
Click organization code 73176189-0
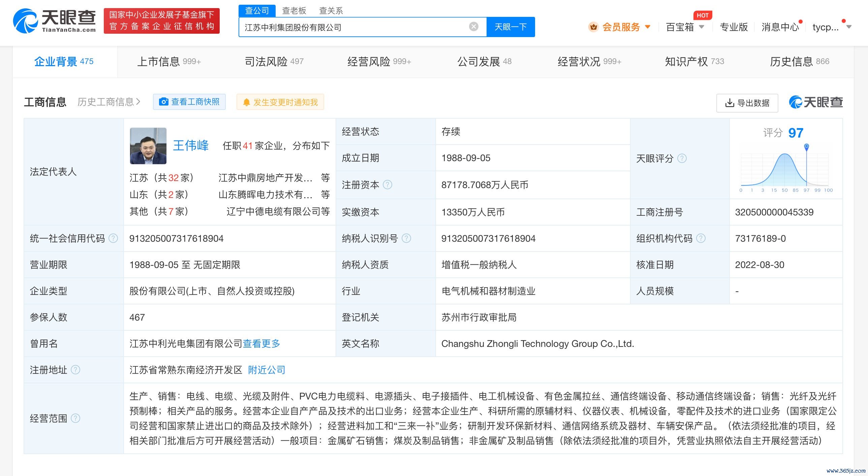[x=761, y=238]
